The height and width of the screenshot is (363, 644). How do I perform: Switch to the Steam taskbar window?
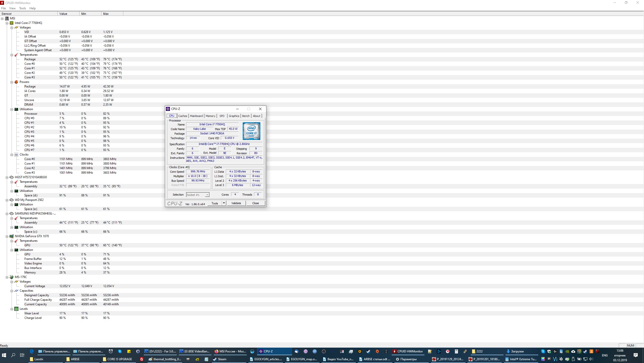229,359
